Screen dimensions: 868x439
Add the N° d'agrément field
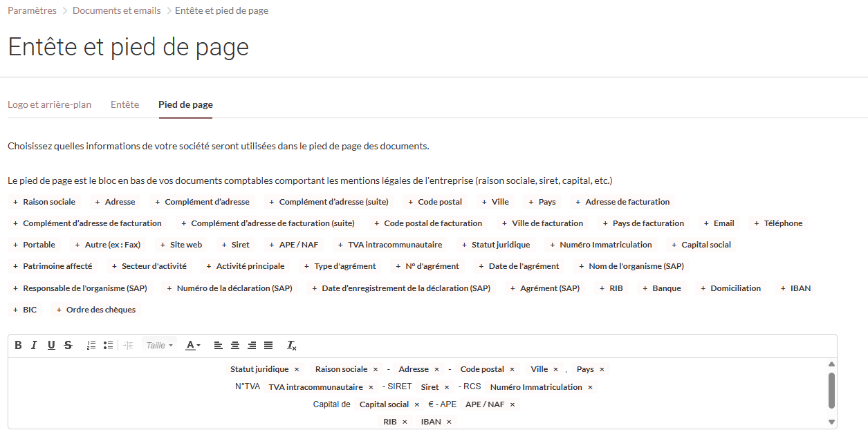427,266
